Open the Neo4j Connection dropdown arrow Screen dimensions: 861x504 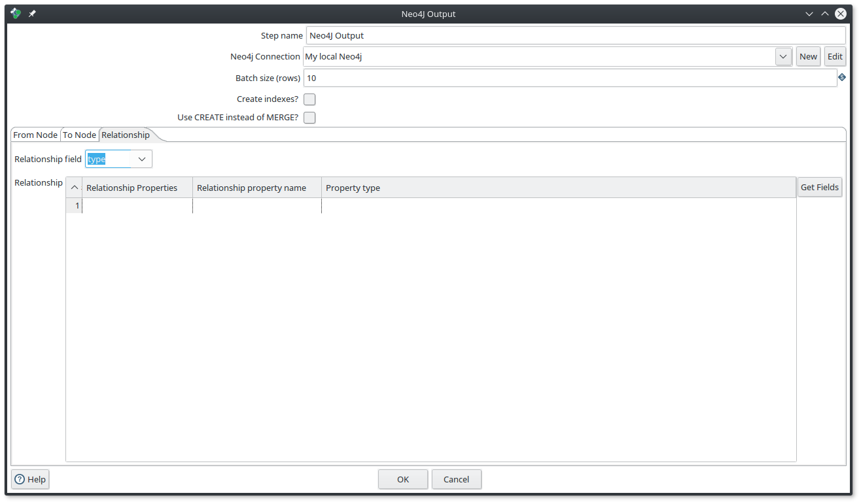(x=784, y=56)
